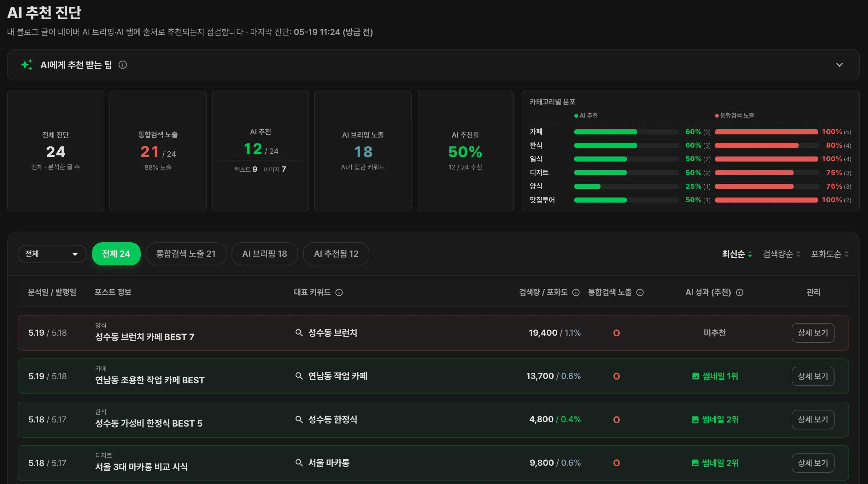This screenshot has height=484, width=868.
Task: Select the AI 추천됨 12 filter tab
Action: click(336, 254)
